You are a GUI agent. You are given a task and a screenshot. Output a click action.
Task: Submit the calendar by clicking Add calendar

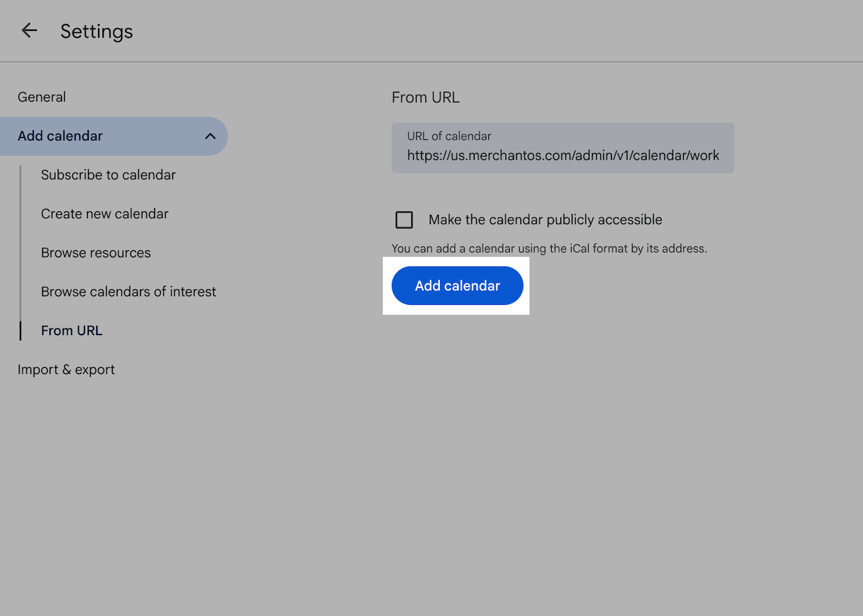457,285
